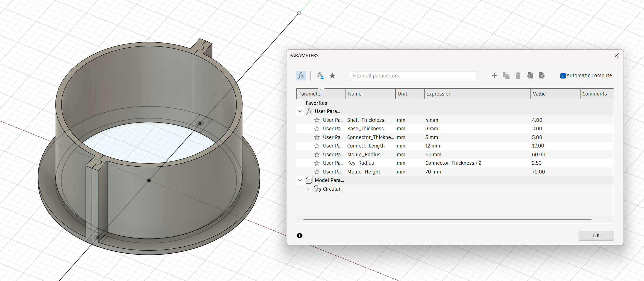Star the Connect_Length parameter
The height and width of the screenshot is (281, 644).
(x=317, y=146)
